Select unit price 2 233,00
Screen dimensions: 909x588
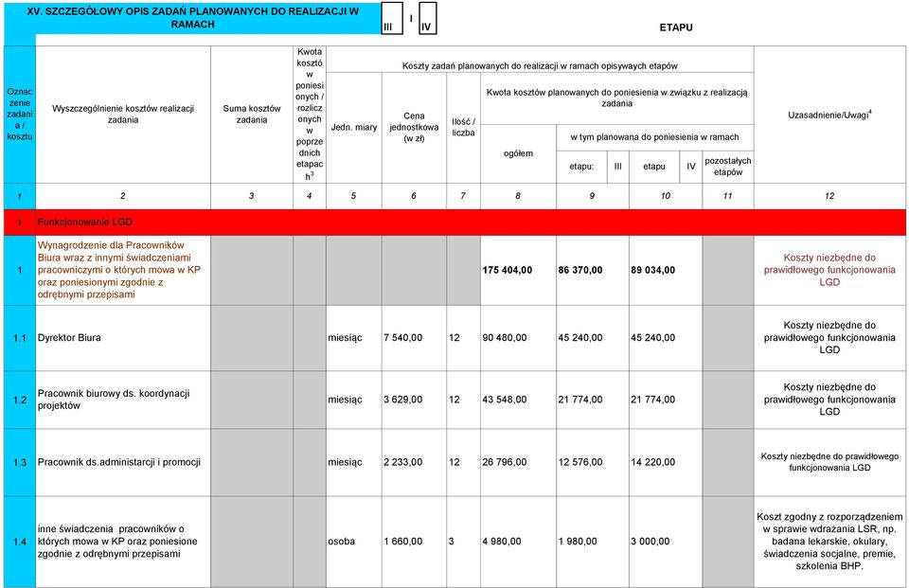403,462
